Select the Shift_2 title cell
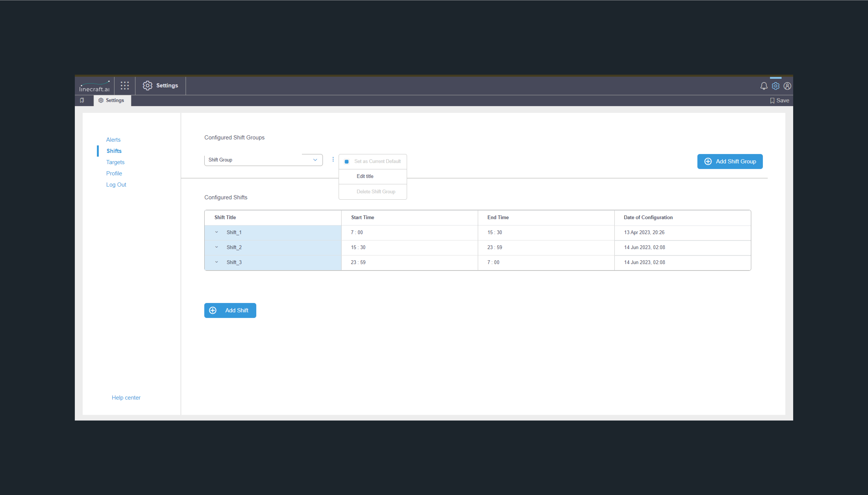This screenshot has width=868, height=495. pos(273,247)
